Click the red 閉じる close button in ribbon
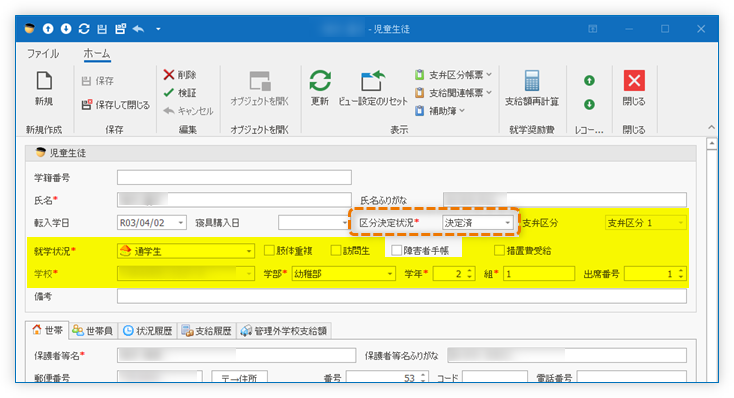The width and height of the screenshot is (734, 398). pyautogui.click(x=634, y=88)
